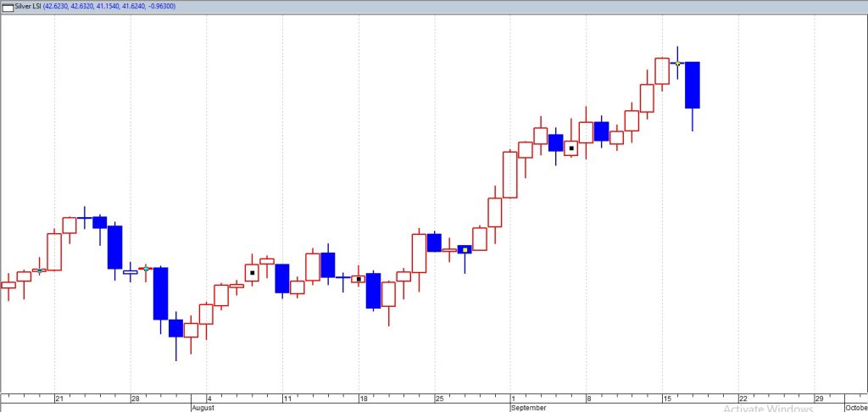Screen dimensions: 868x412
Task: Click the date label 25 on axis
Action: click(440, 398)
